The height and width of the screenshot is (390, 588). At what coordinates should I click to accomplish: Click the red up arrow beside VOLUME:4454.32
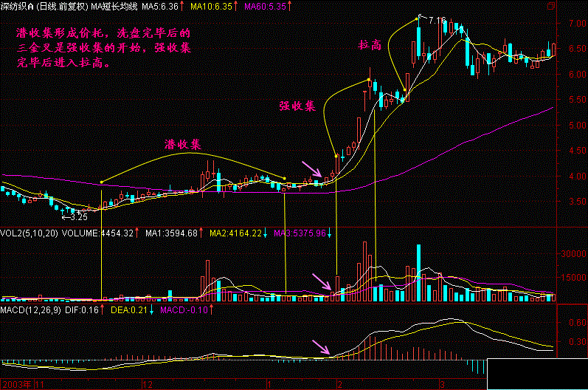pos(138,233)
